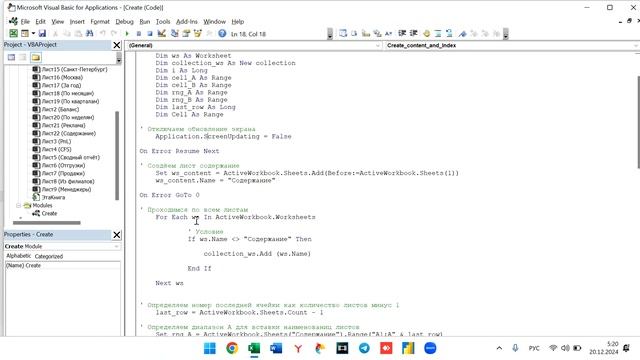Open the View menu
Viewport: 640px width, 360px height.
58,22
